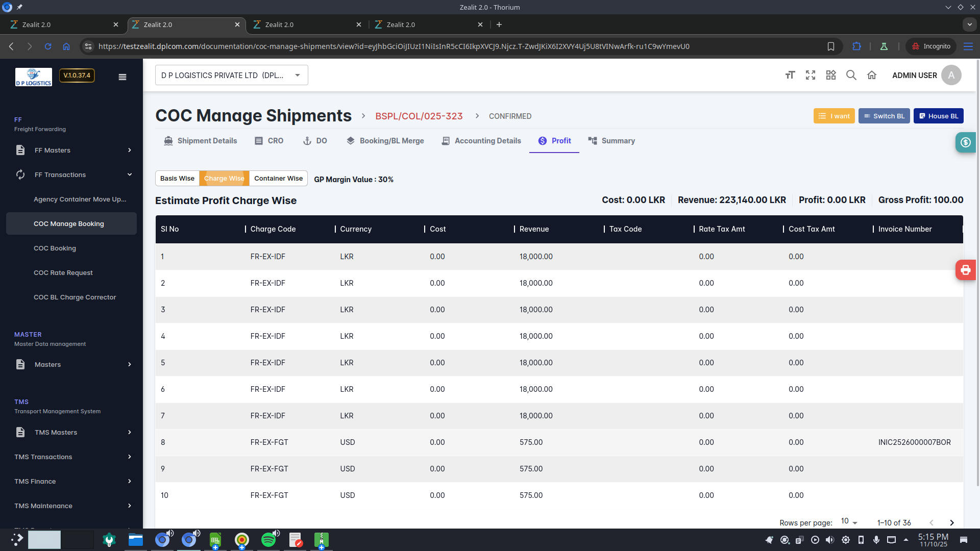The image size is (980, 551).
Task: Open the teal currency floating icon
Action: coord(965,142)
